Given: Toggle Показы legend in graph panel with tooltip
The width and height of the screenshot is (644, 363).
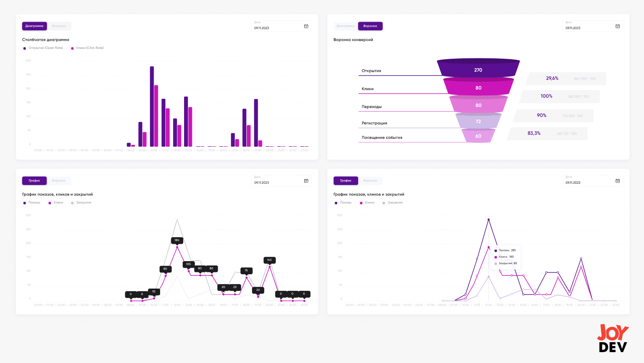Looking at the screenshot, I should [x=343, y=203].
